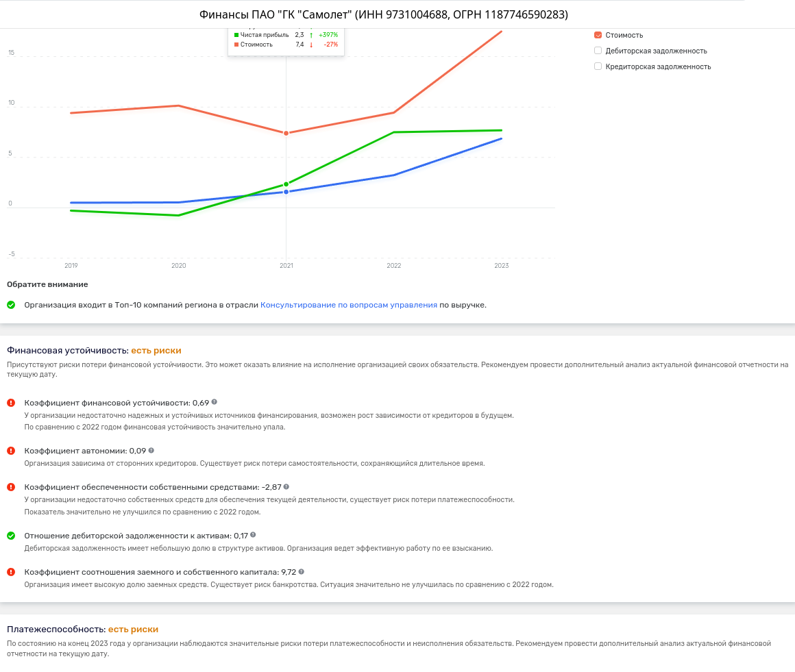Open Консультирование по вопросам управления link

click(348, 305)
